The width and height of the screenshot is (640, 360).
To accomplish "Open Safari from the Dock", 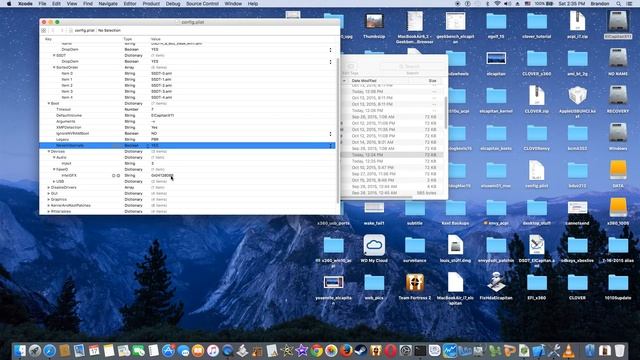I will click(x=49, y=350).
